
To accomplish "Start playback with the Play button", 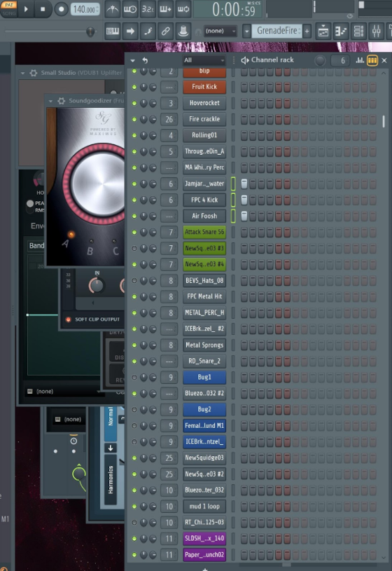I will [26, 9].
